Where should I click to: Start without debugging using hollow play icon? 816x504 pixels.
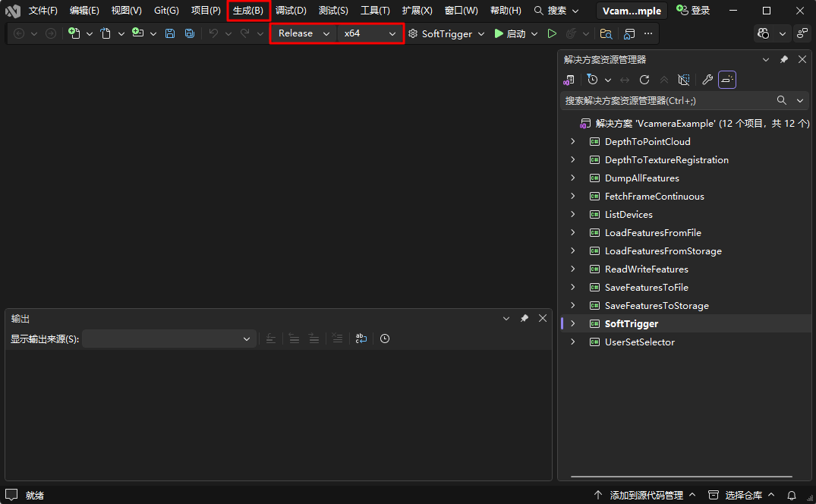pos(552,34)
